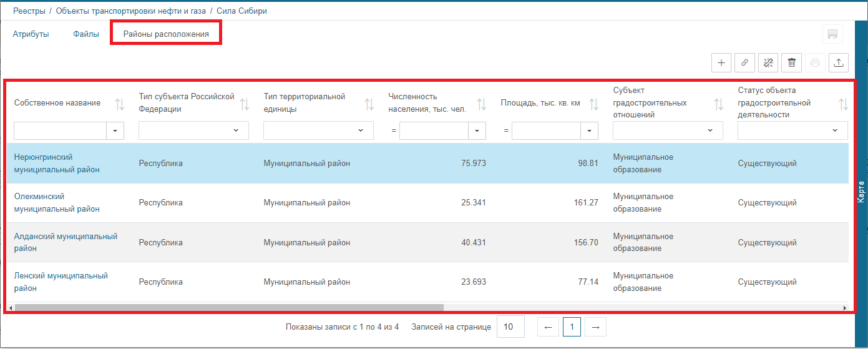Click the link chain icon

point(744,62)
